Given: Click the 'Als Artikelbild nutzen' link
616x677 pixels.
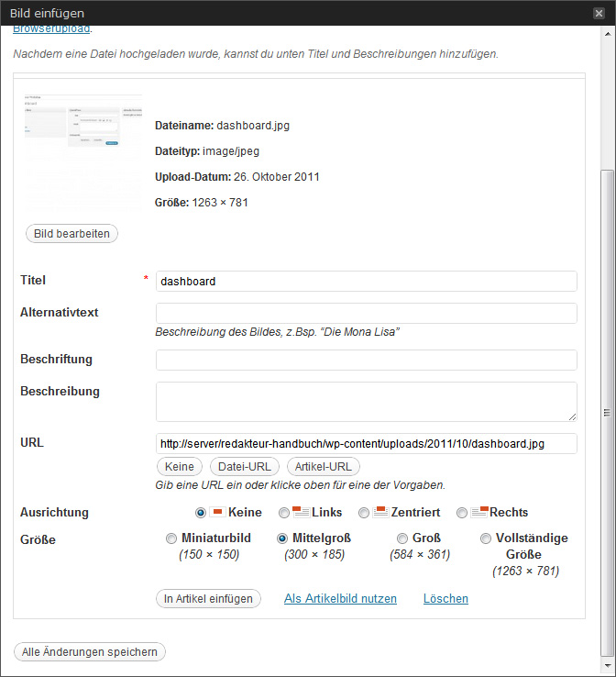Looking at the screenshot, I should (340, 598).
